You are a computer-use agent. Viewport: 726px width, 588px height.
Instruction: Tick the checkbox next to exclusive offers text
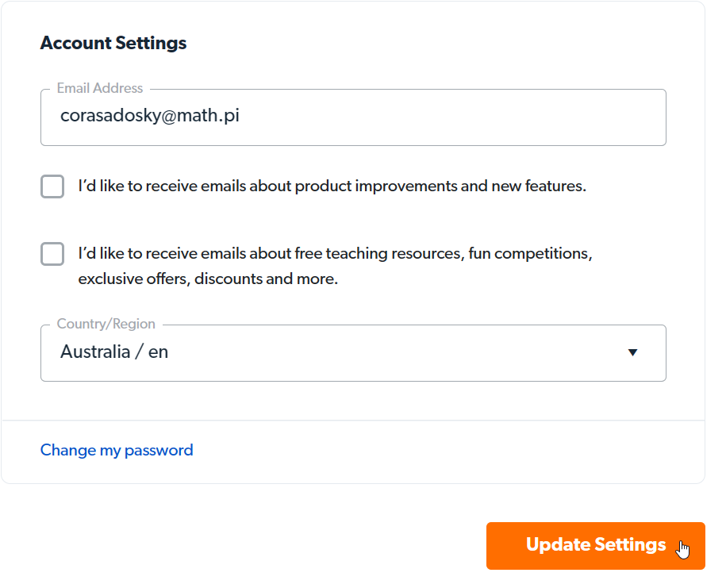pyautogui.click(x=52, y=254)
